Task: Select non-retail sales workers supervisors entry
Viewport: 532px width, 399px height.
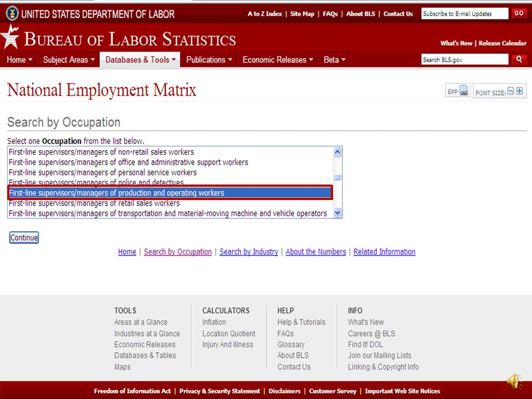Action: (x=170, y=152)
